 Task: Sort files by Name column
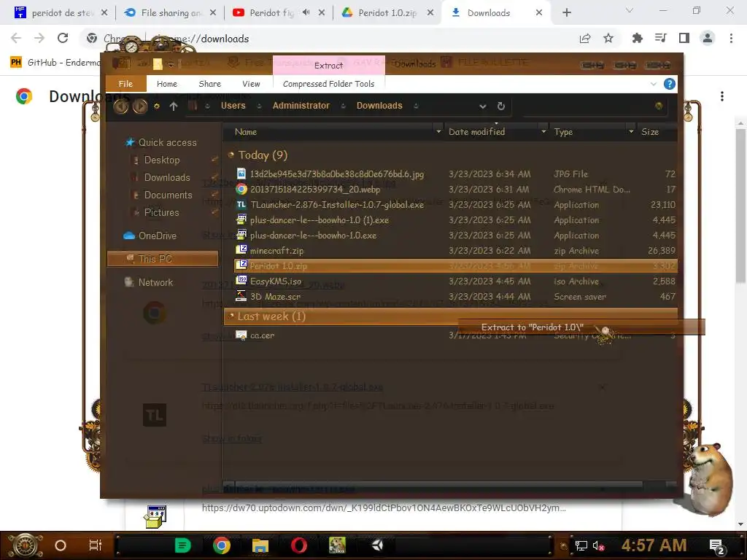click(246, 132)
